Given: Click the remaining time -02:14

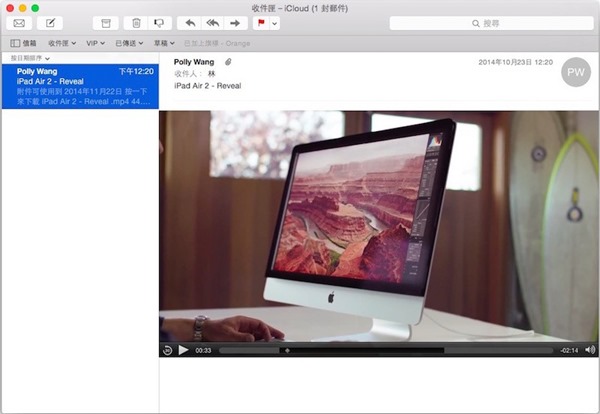Looking at the screenshot, I should pos(569,350).
